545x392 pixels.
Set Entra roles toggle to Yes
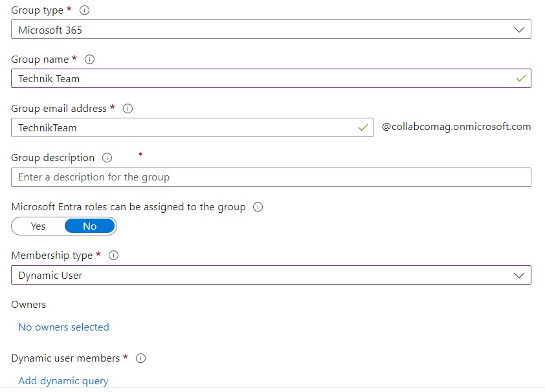(x=38, y=226)
